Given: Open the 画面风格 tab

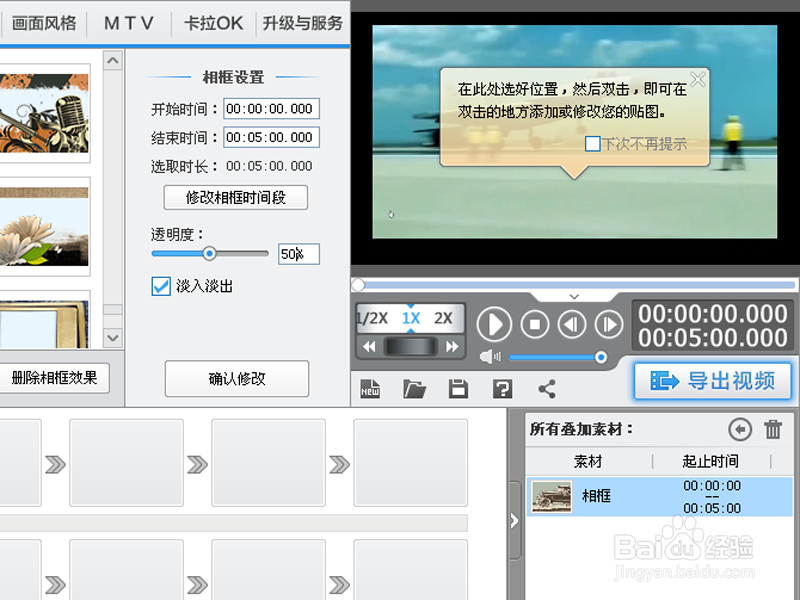Looking at the screenshot, I should [x=44, y=23].
